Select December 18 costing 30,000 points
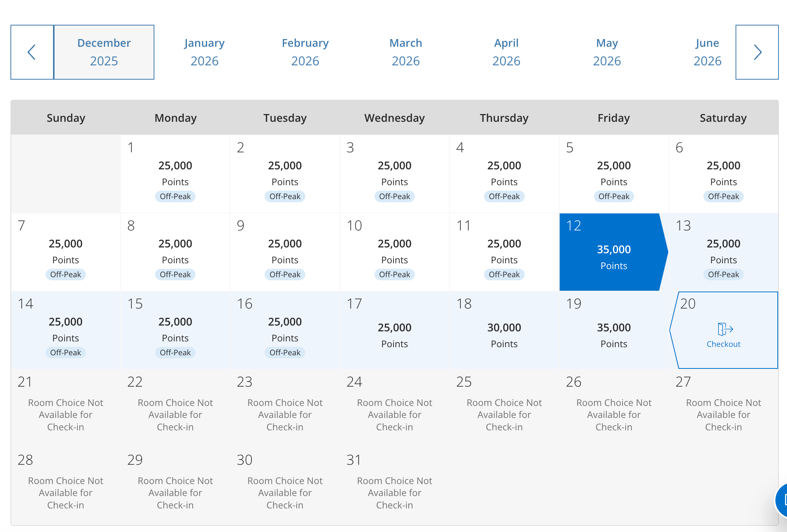 [504, 329]
